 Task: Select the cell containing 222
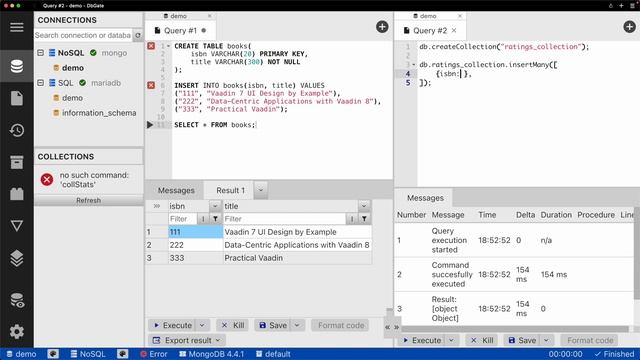coord(196,245)
